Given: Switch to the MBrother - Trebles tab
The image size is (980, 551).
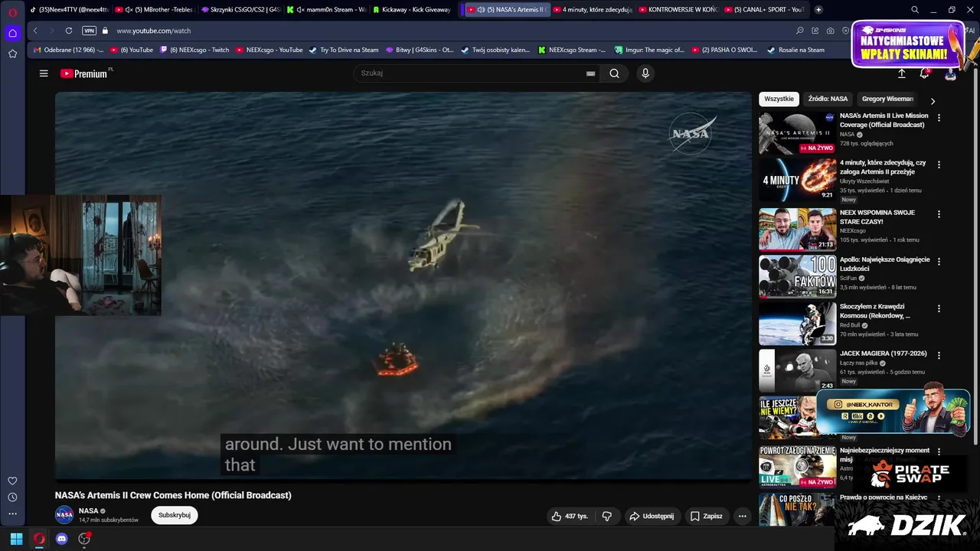Looking at the screenshot, I should pos(155,10).
